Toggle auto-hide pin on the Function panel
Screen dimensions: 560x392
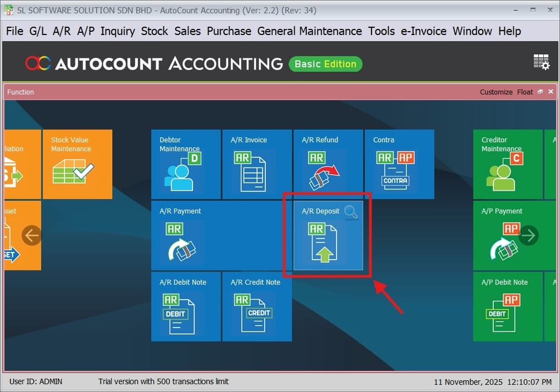[539, 92]
